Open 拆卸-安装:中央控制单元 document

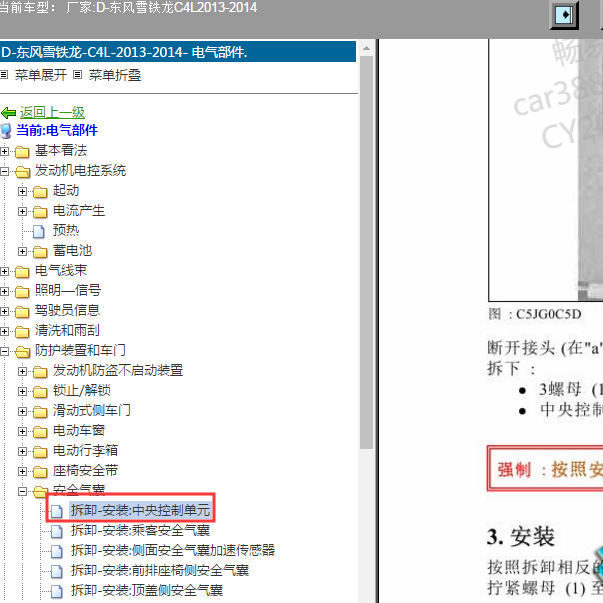[x=140, y=510]
